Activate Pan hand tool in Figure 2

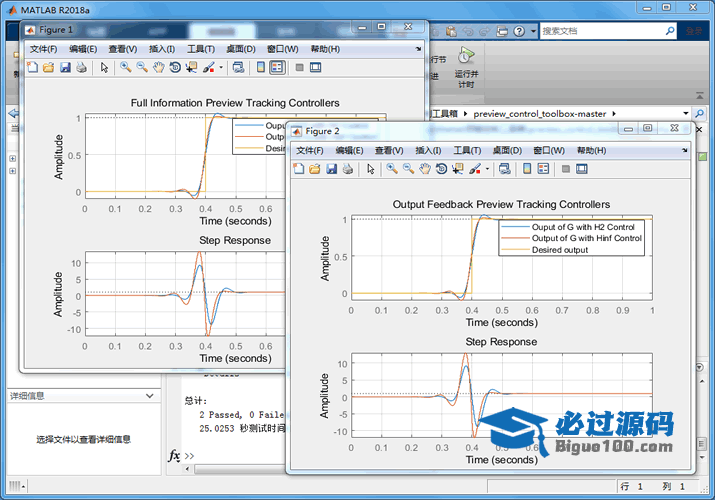pos(425,169)
